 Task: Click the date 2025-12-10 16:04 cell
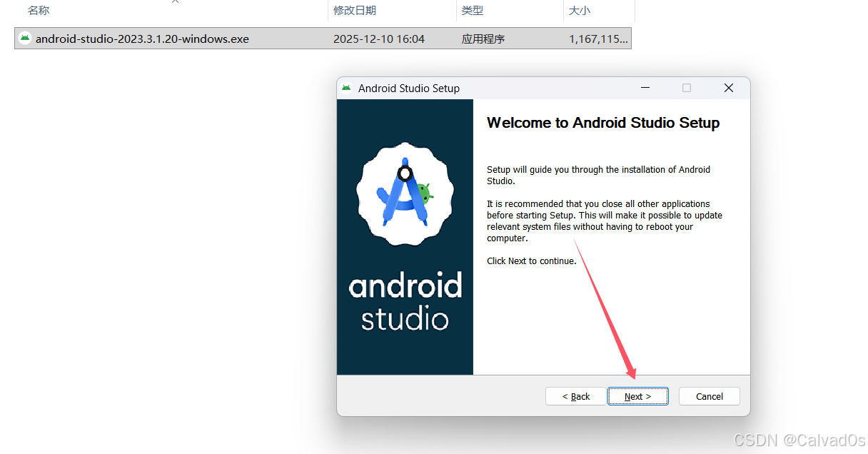379,39
